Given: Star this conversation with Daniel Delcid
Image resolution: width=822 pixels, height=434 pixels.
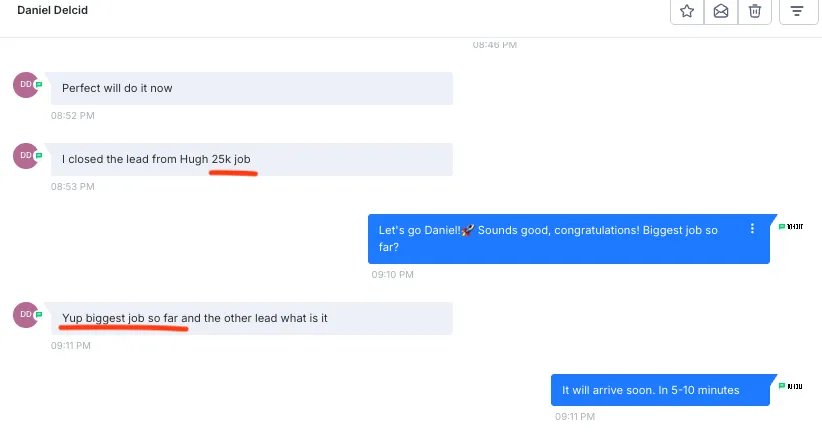Looking at the screenshot, I should tap(687, 11).
